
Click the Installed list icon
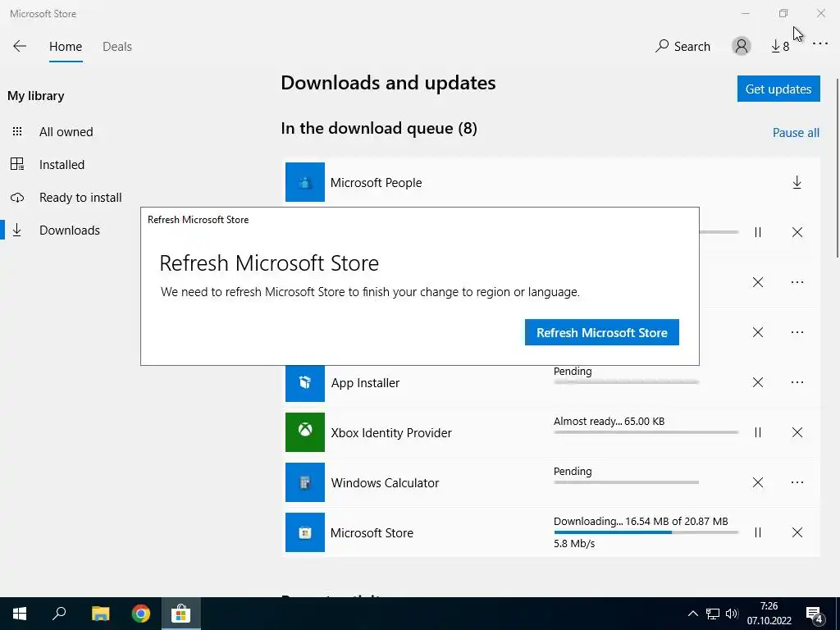click(17, 164)
